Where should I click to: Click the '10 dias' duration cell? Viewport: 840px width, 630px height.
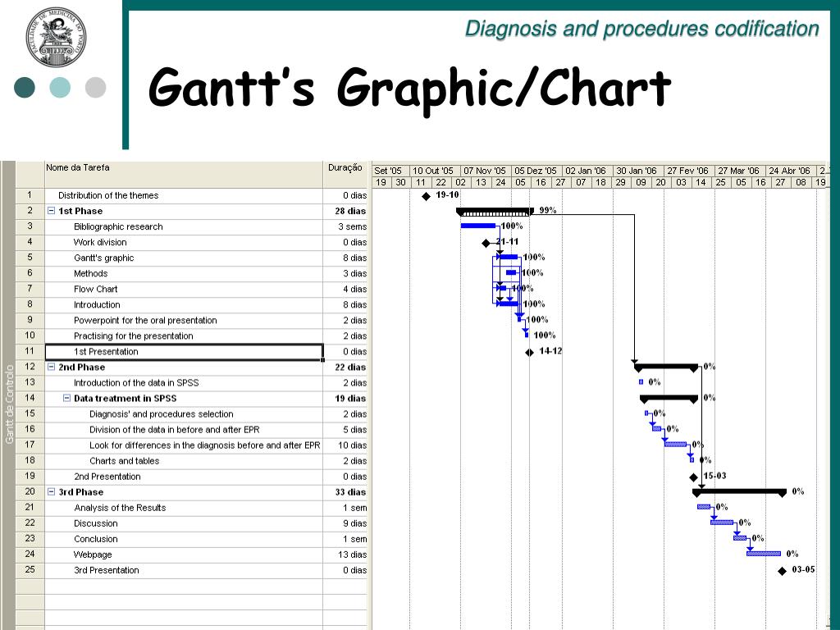click(x=345, y=445)
